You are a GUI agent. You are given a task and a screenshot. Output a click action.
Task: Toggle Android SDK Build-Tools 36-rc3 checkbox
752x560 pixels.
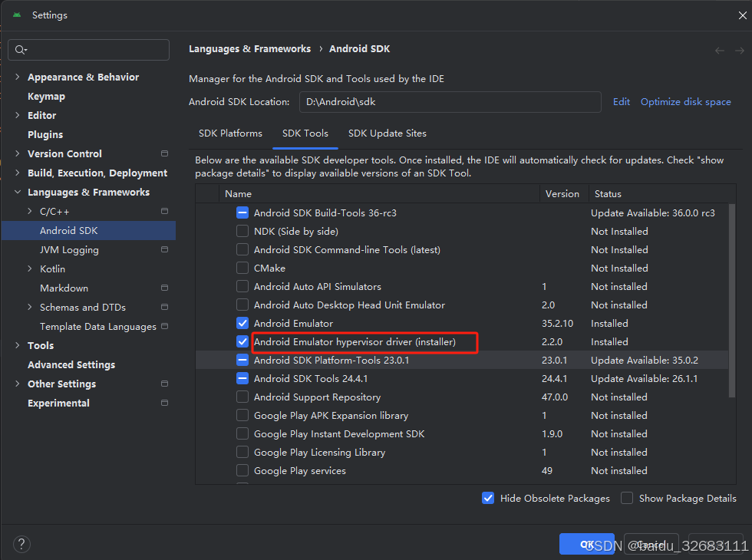[x=242, y=213]
